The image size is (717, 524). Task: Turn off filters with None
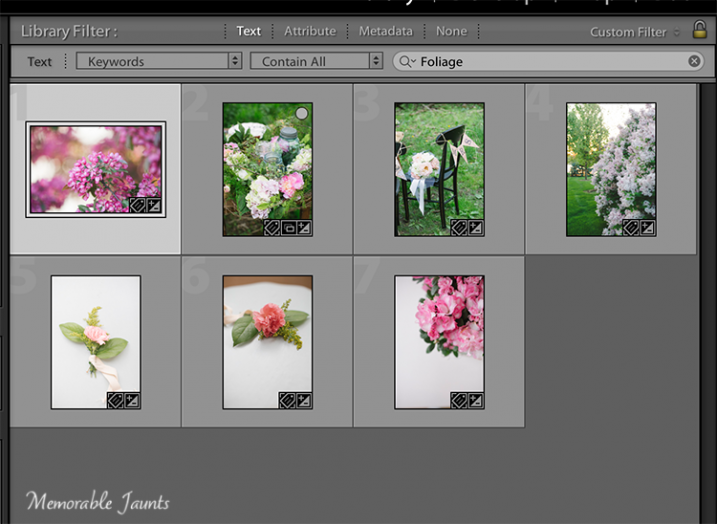tap(451, 31)
